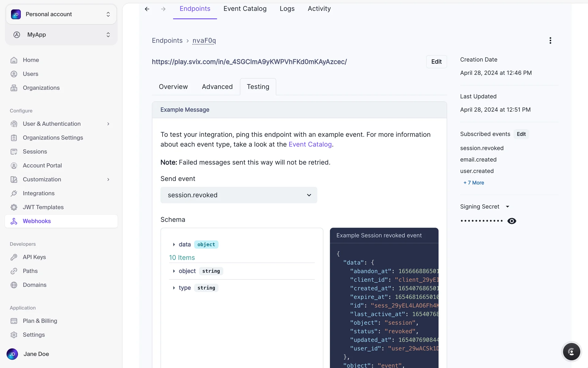
Task: Open the Signing Secret dropdown arrow
Action: click(507, 207)
